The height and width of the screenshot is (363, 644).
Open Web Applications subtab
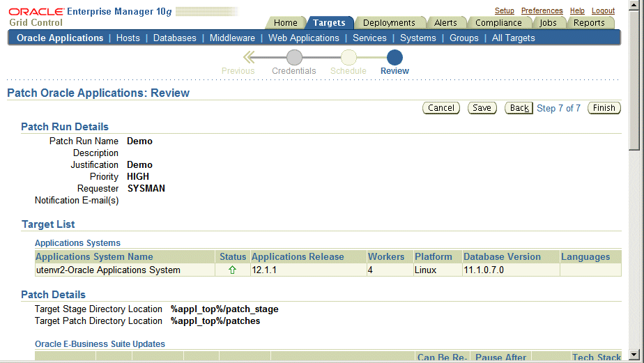coord(303,38)
